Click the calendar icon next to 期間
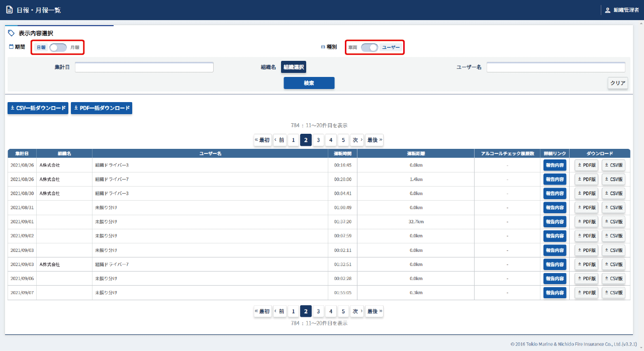The height and width of the screenshot is (351, 644). [x=12, y=47]
